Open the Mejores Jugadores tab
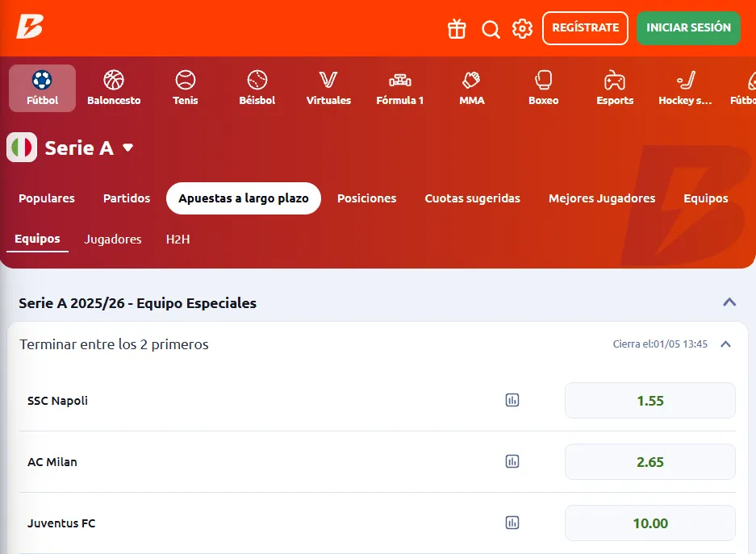 point(602,198)
